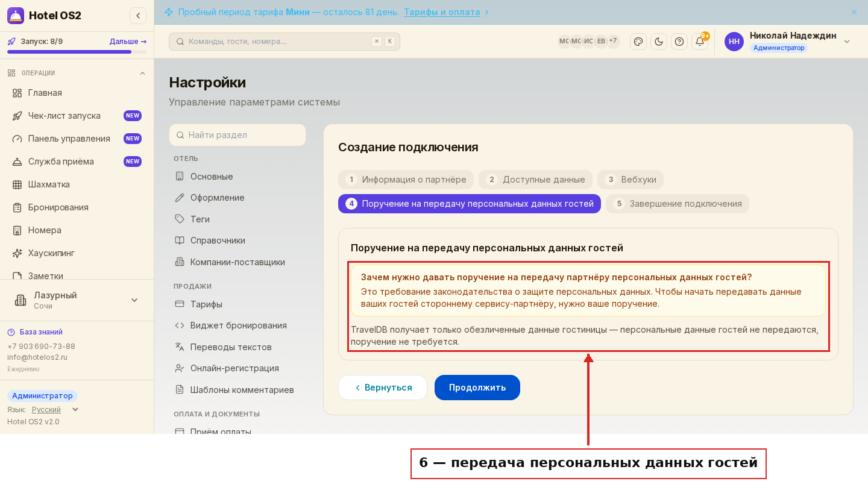
Task: Open Онлайн-регистрация settings section
Action: tap(237, 368)
